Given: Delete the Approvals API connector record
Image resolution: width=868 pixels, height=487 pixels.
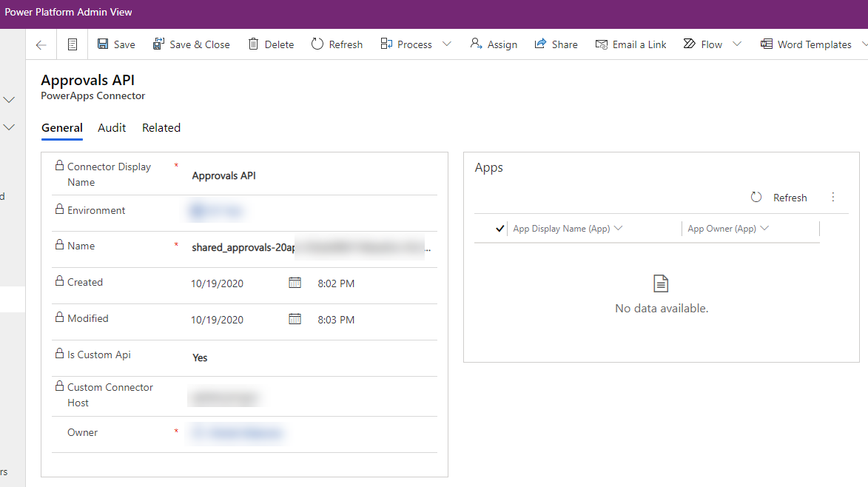Looking at the screenshot, I should click(271, 44).
